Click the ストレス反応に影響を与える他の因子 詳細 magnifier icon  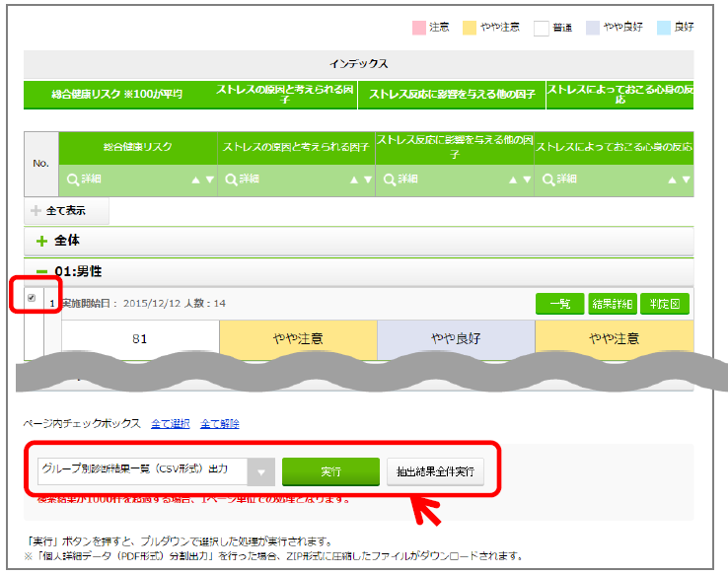(x=390, y=180)
